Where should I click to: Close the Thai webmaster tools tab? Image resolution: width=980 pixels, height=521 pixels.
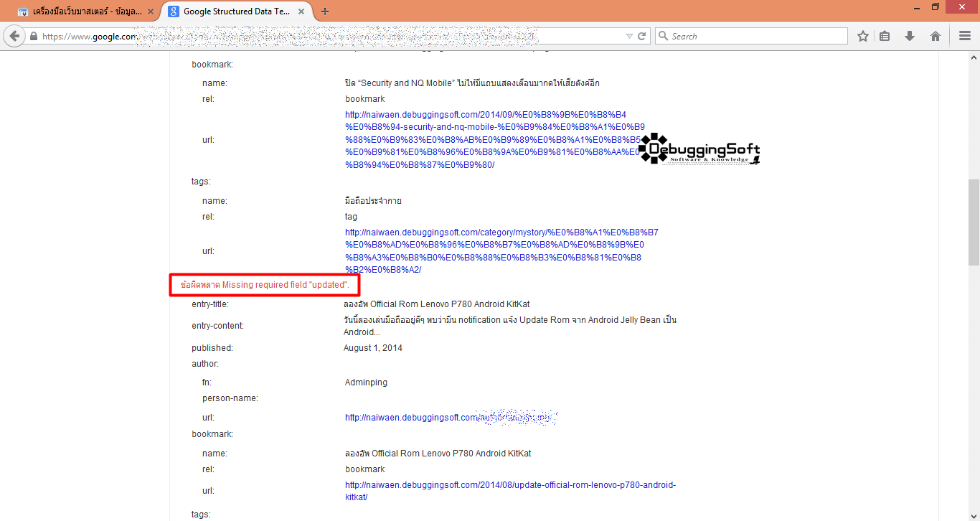pyautogui.click(x=150, y=11)
